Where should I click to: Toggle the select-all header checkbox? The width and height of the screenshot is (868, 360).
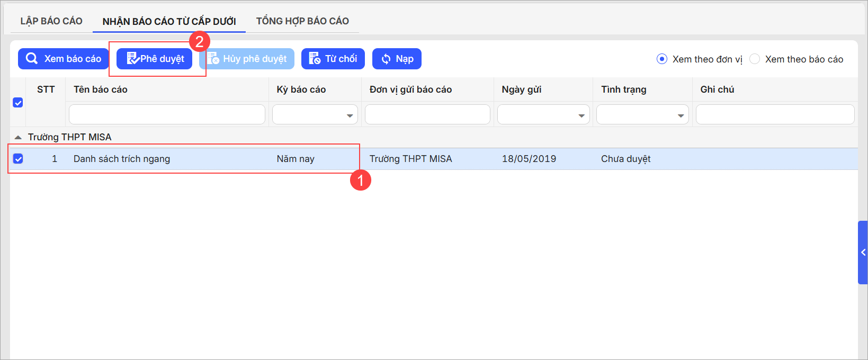click(x=18, y=103)
